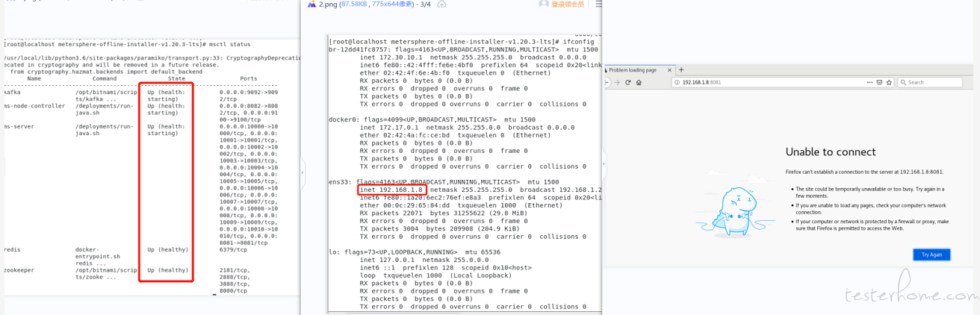Click the Try Again button in Firefox
The height and width of the screenshot is (315, 980).
[x=931, y=255]
